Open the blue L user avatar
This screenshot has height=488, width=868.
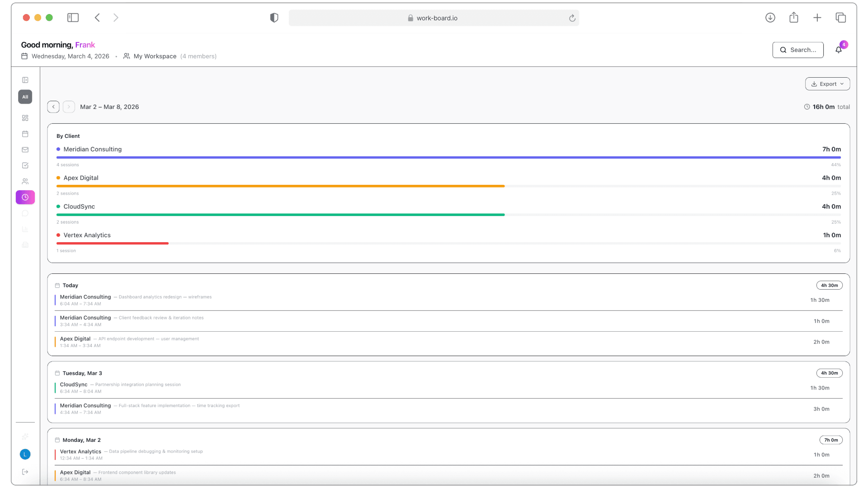(25, 454)
